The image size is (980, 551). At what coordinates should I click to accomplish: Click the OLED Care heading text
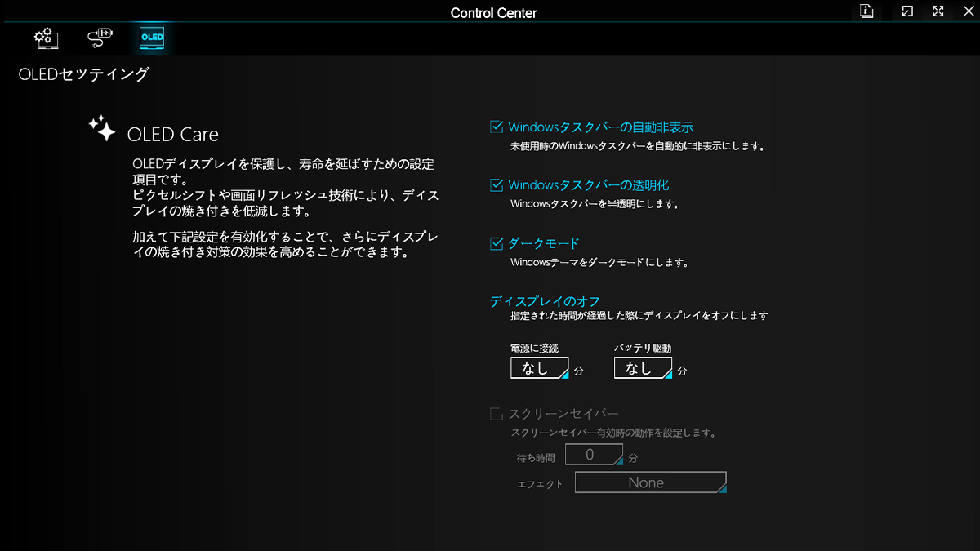(173, 134)
